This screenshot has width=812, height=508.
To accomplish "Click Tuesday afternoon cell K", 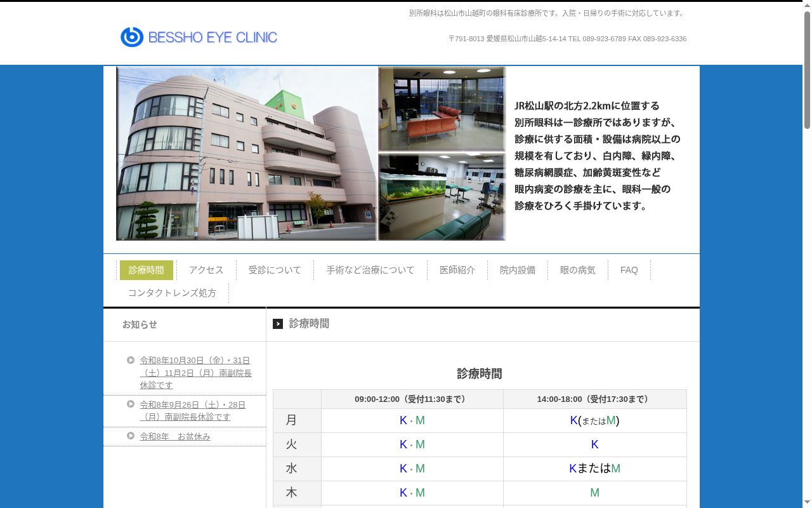I will tap(594, 444).
